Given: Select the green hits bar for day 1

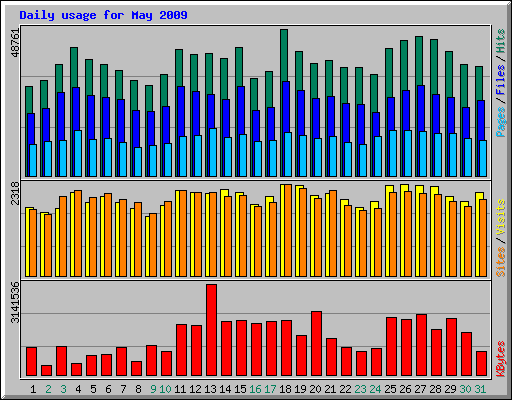Looking at the screenshot, I should point(29,100).
